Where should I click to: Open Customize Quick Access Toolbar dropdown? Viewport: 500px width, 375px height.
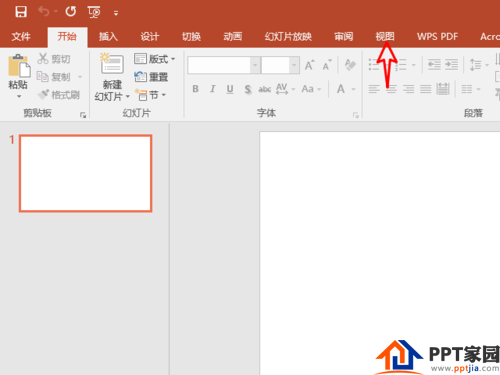[x=116, y=13]
